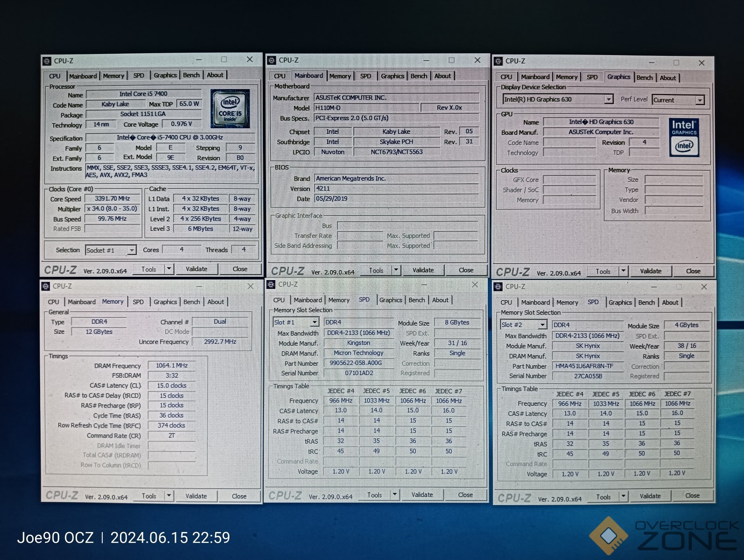Screen dimensions: 744x560
Task: Switch to Bench tab in CPU window
Action: [191, 75]
